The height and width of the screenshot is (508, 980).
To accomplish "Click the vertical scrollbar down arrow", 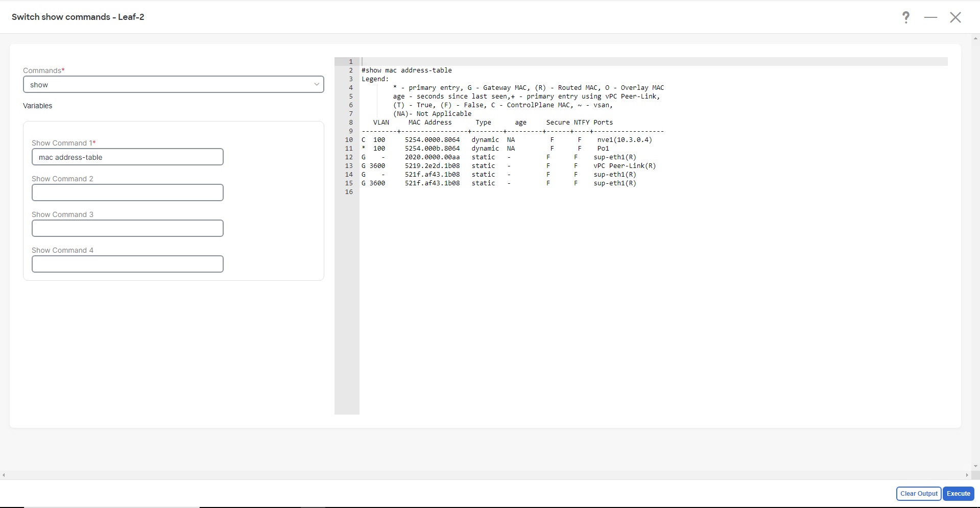I will click(x=976, y=466).
